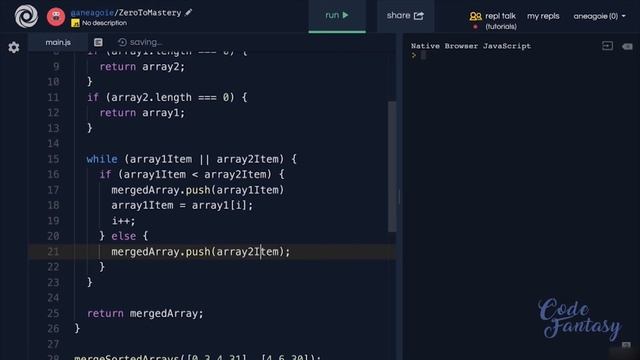Clear the console with eraser icon
Image resolution: width=640 pixels, height=360 pixels.
pyautogui.click(x=627, y=47)
